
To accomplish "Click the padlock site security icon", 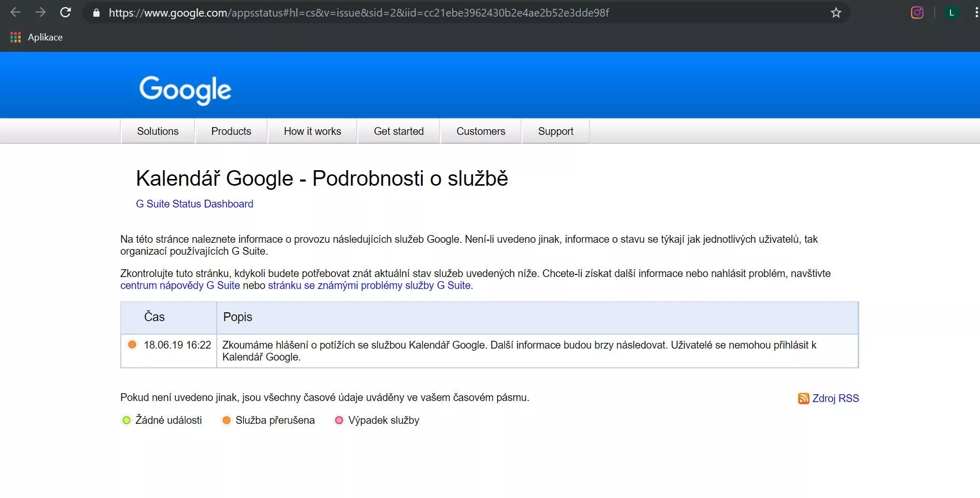I will pos(96,13).
